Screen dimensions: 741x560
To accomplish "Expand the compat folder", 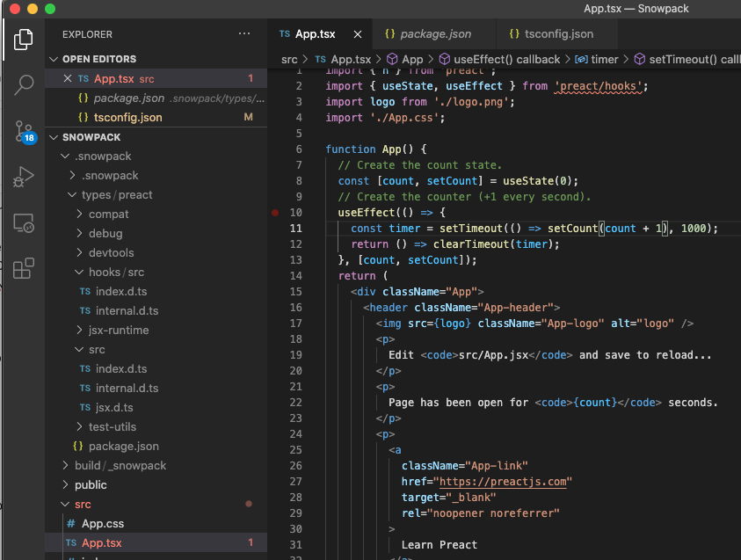I will [79, 215].
